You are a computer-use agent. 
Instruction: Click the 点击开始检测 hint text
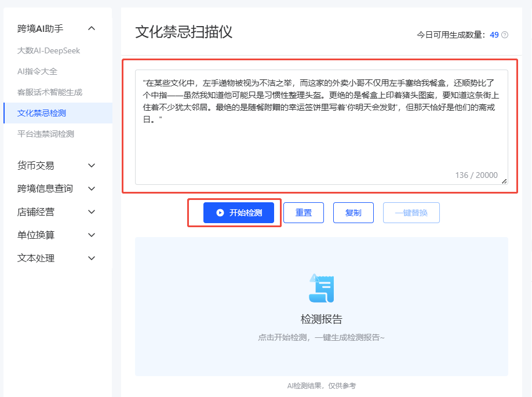tap(321, 337)
